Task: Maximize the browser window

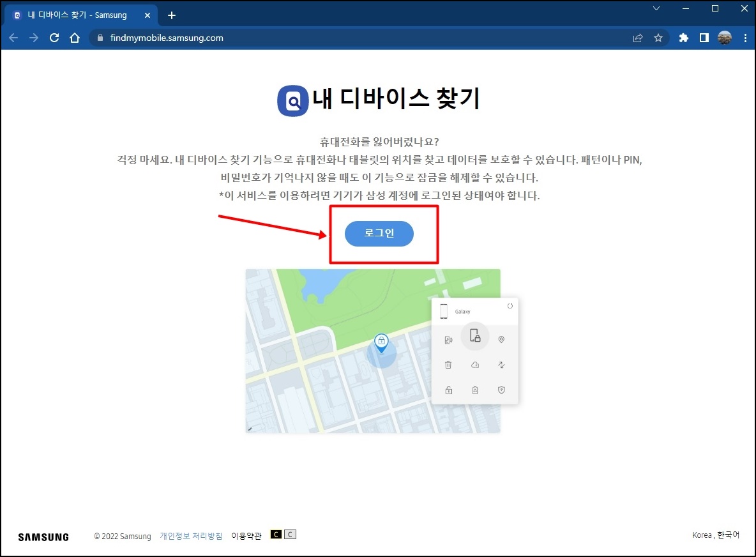Action: [715, 9]
